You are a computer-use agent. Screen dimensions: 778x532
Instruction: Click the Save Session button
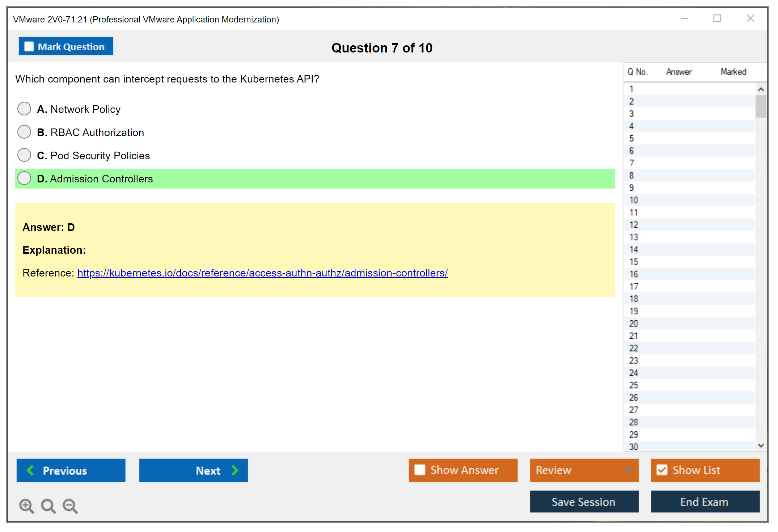point(584,502)
